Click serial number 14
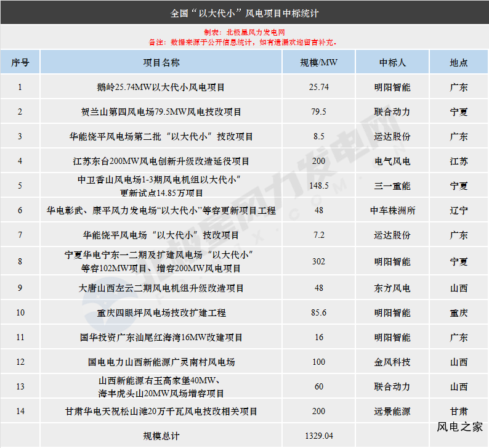Screen dimensions: 489x448 tap(20, 411)
